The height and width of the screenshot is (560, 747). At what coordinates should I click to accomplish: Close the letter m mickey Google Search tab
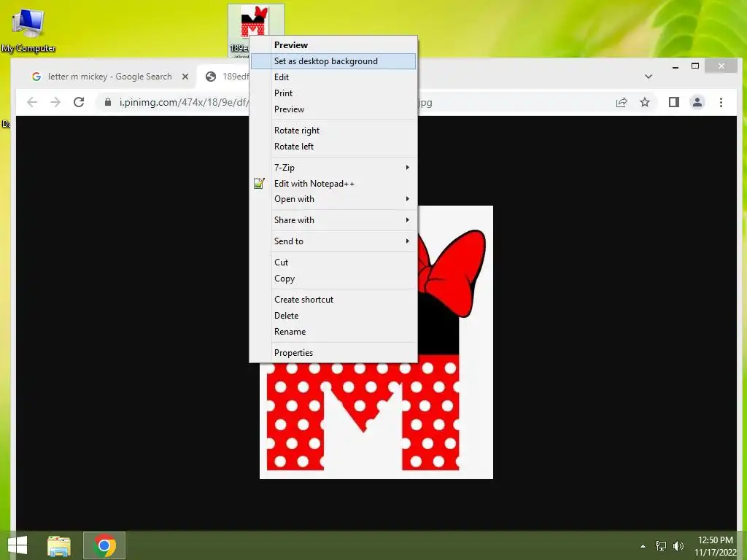[x=185, y=77]
